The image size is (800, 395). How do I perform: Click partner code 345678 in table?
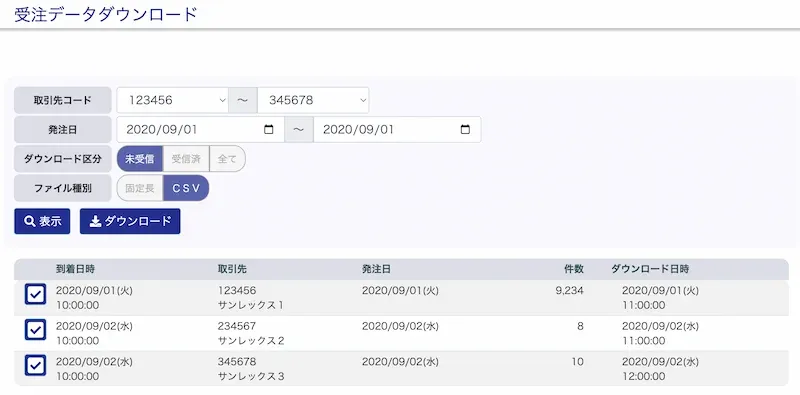pos(237,362)
